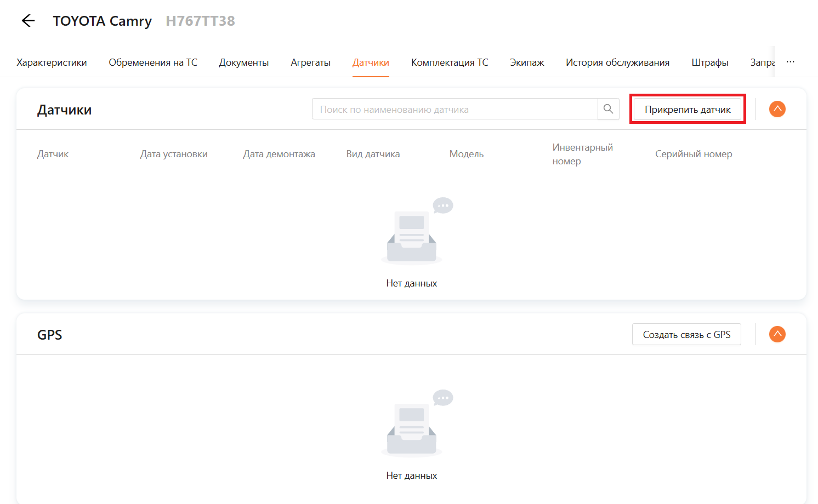Click the sensor name search field

tap(454, 109)
